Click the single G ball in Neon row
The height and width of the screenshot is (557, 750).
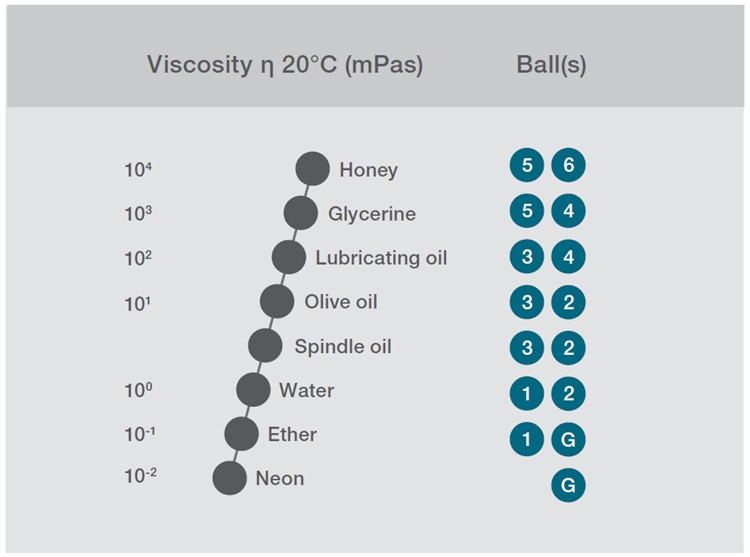(x=568, y=485)
